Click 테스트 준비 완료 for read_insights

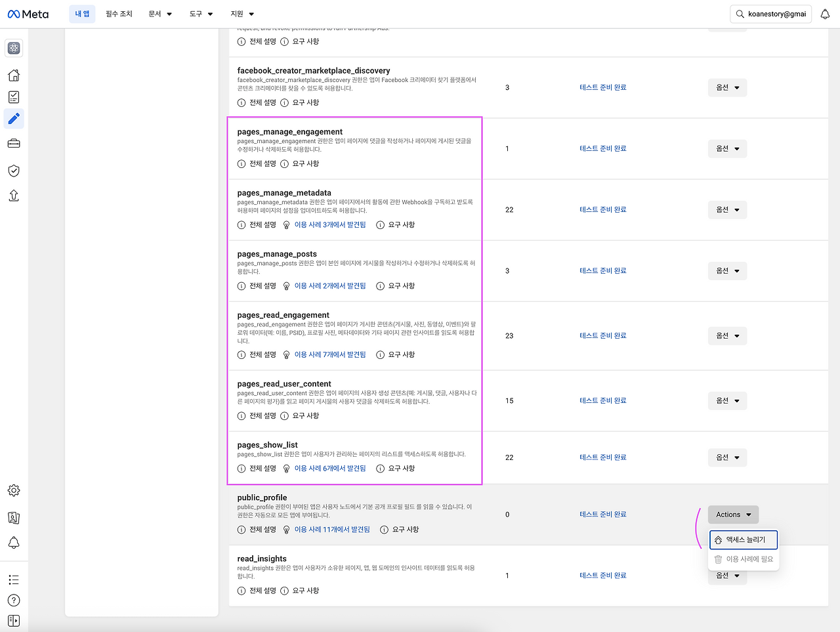(x=603, y=576)
